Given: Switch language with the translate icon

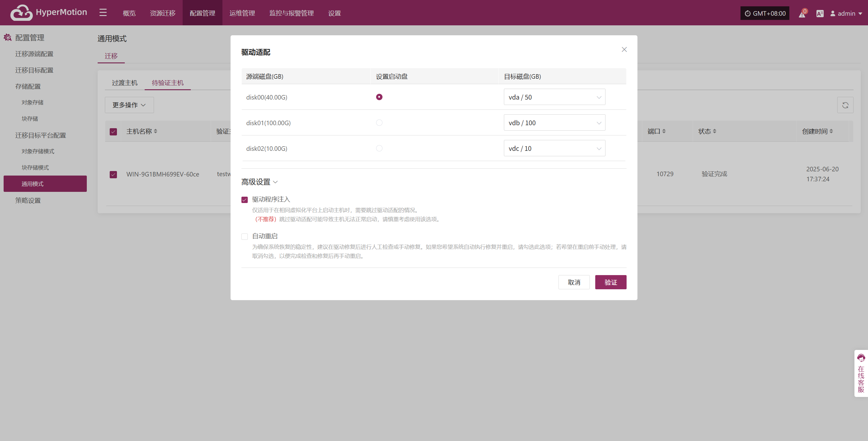Looking at the screenshot, I should pyautogui.click(x=820, y=14).
